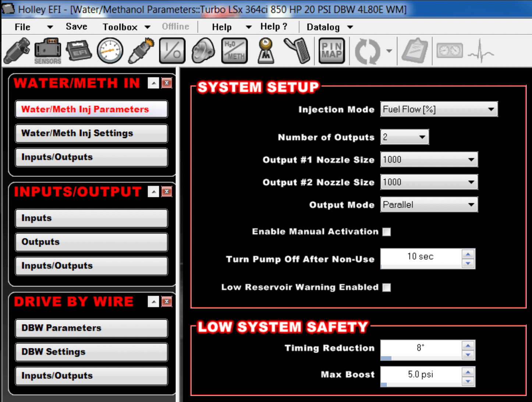The width and height of the screenshot is (532, 402).
Task: Open the Holley EFI ECU icon
Action: [x=79, y=51]
